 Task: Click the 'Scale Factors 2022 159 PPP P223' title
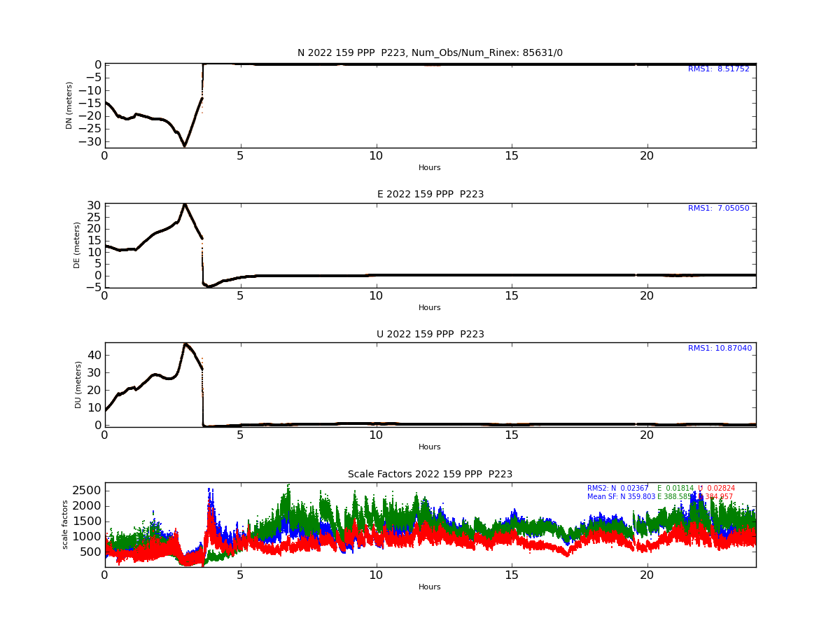point(430,474)
